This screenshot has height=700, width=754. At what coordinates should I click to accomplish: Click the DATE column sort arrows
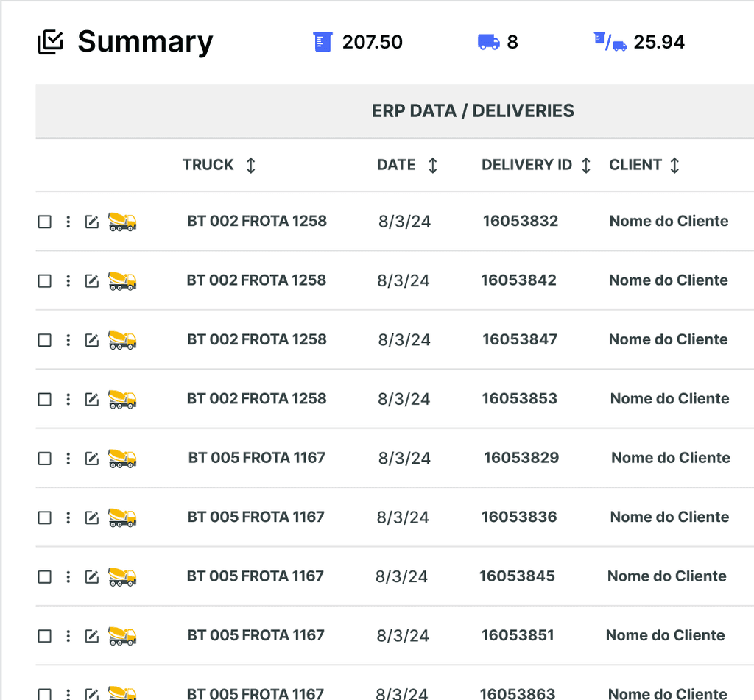tap(434, 165)
